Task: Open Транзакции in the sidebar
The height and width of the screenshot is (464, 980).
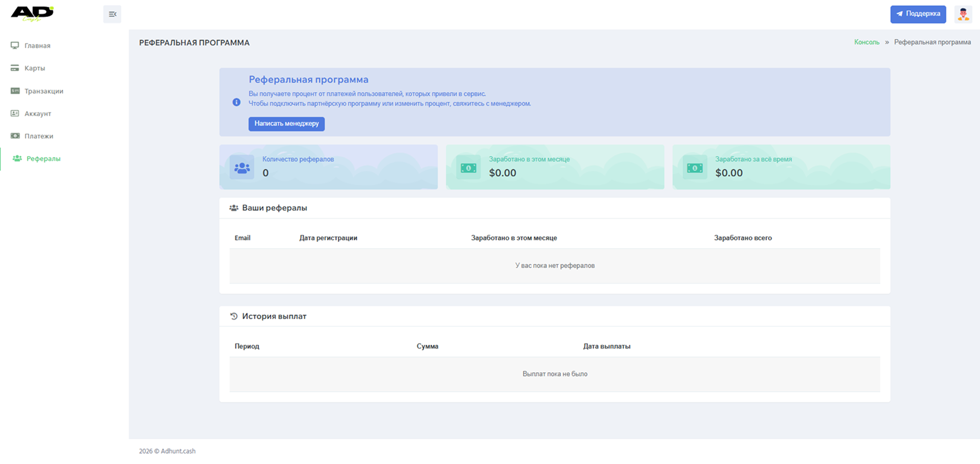Action: click(x=44, y=91)
